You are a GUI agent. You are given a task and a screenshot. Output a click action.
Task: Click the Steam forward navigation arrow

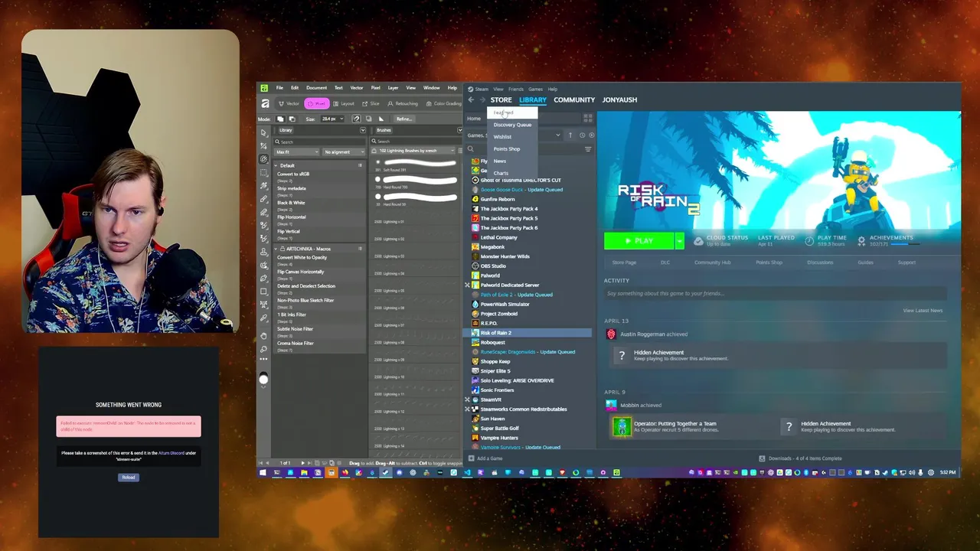click(x=482, y=99)
